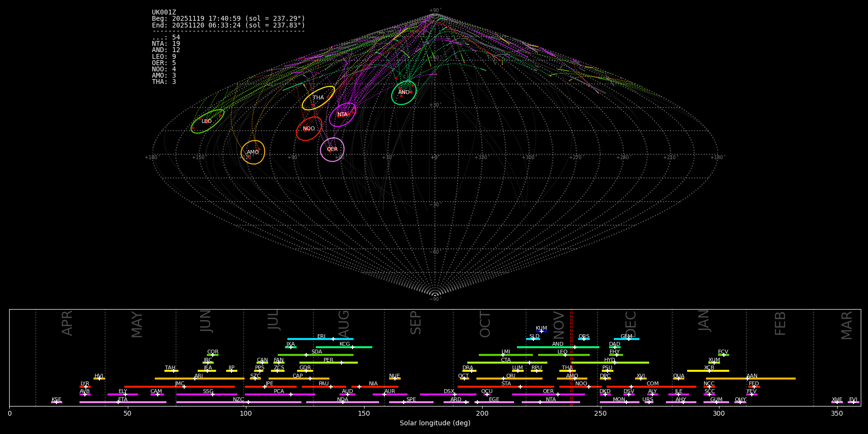868x434 pixels.
Task: Click the 'Solar longitude (deg)' axis label
Action: (x=435, y=423)
